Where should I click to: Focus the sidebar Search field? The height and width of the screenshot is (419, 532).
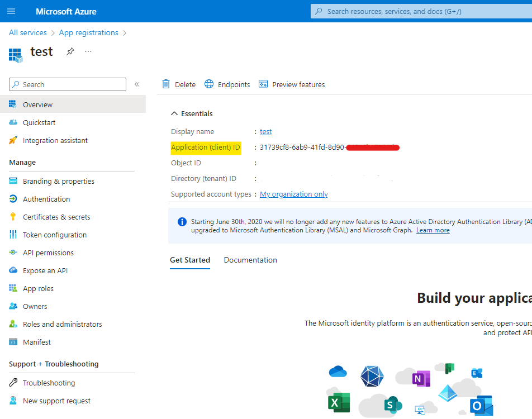point(68,84)
